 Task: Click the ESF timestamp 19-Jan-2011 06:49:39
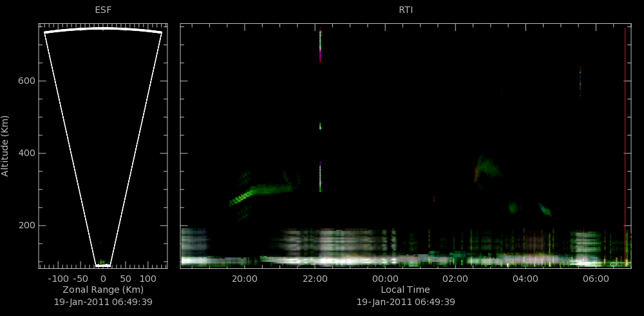103,302
